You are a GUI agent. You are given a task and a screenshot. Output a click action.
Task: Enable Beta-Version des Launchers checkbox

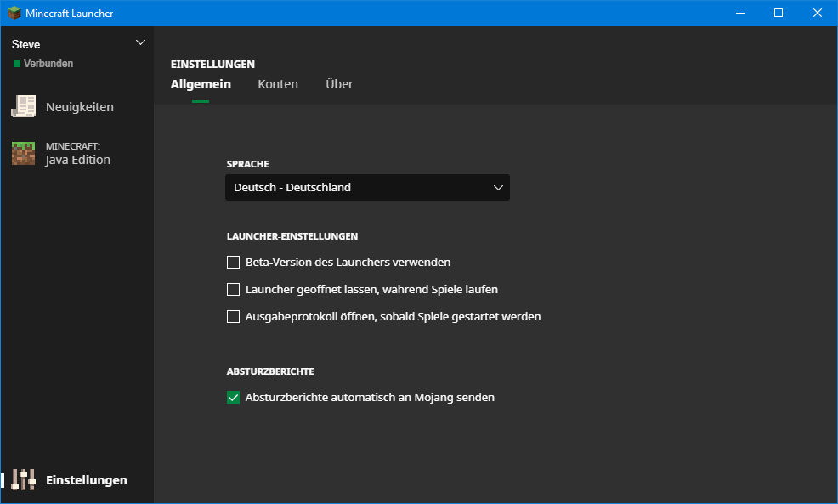pos(234,262)
